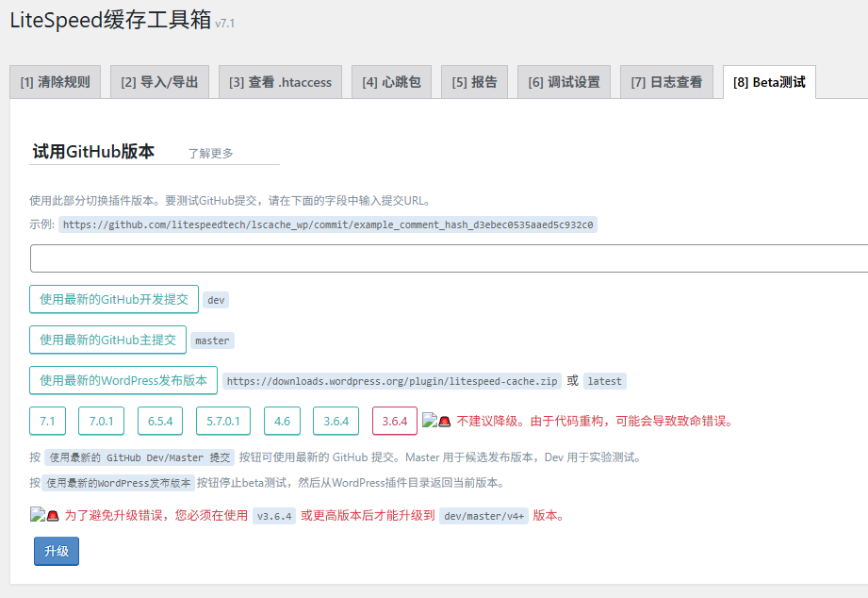Click 使用最新的GitHub开发提交 button

pyautogui.click(x=114, y=299)
